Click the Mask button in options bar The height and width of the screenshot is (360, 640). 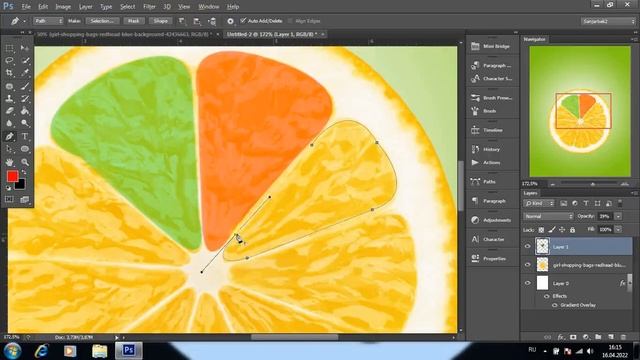133,21
